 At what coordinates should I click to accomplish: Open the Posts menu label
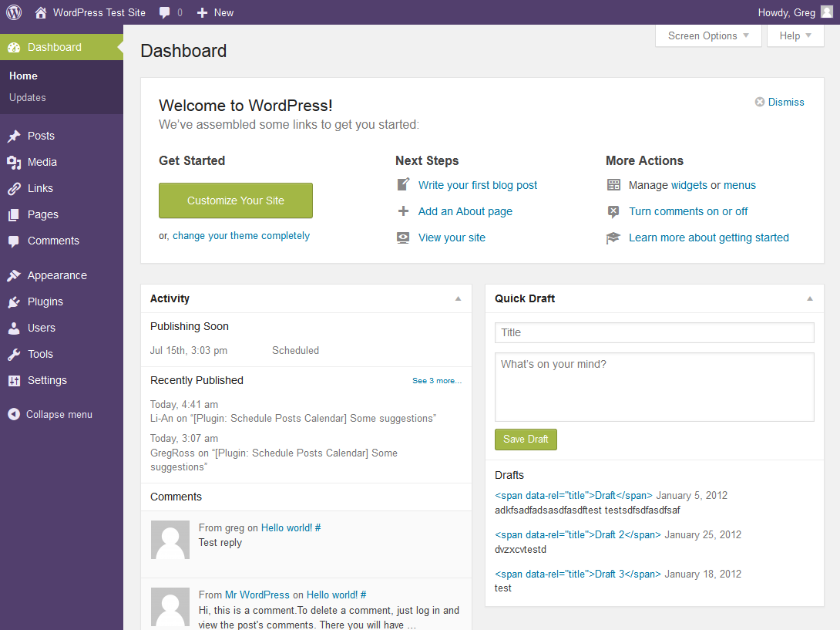coord(42,136)
